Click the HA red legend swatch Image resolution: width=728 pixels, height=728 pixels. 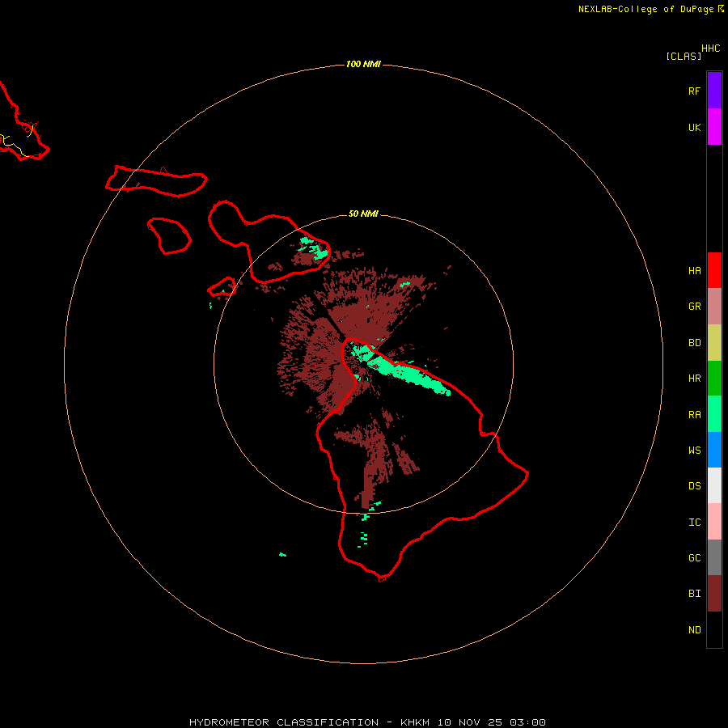714,270
